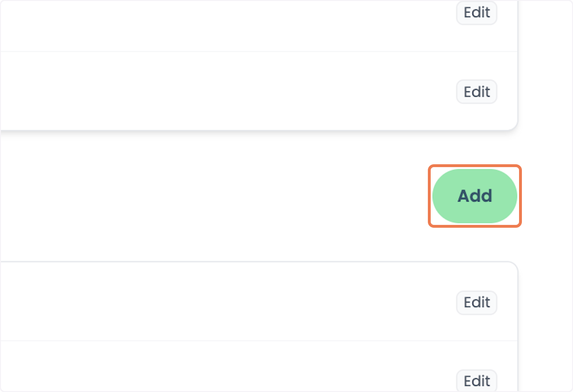Open editing for the upper card's last entry
The width and height of the screenshot is (573, 392).
[x=477, y=92]
